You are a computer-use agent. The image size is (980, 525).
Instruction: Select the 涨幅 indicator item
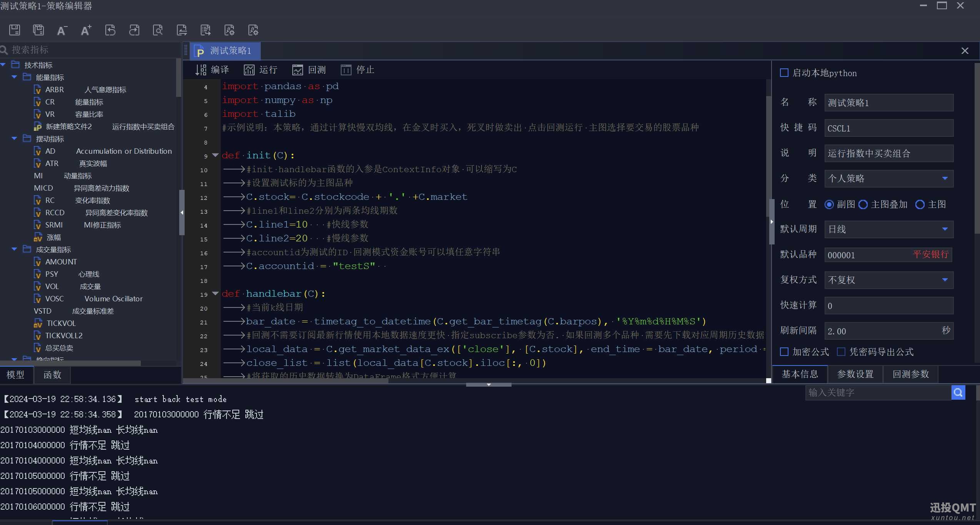coord(47,237)
